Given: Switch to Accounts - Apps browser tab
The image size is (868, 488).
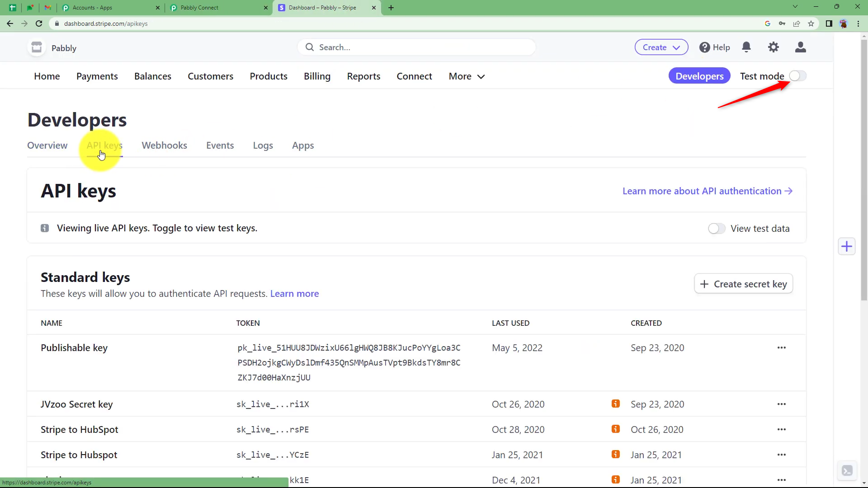Looking at the screenshot, I should point(111,8).
